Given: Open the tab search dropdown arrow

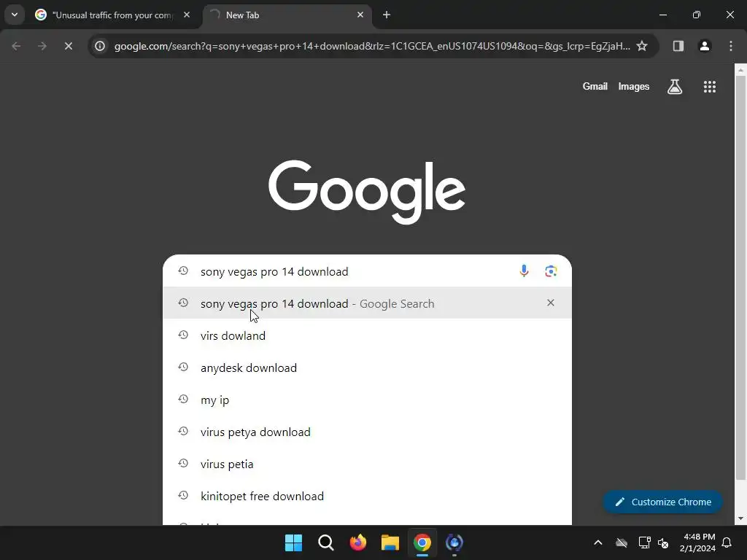Looking at the screenshot, I should pos(15,15).
